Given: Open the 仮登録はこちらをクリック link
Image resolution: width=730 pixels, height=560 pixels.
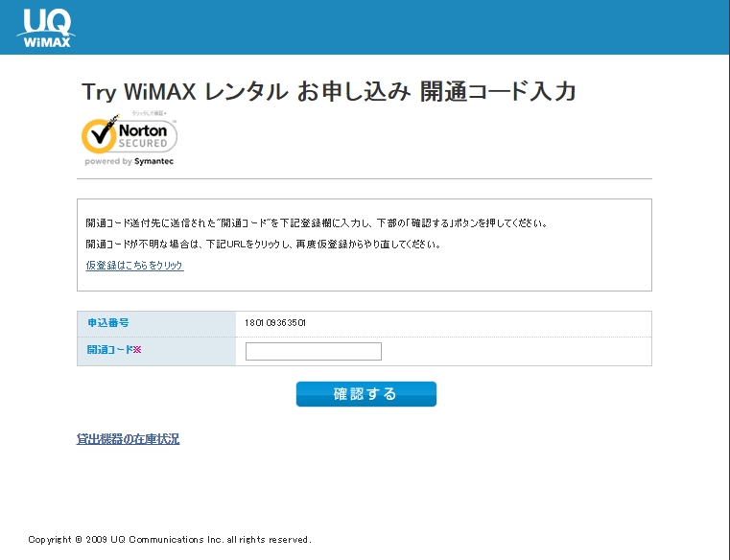Looking at the screenshot, I should [x=134, y=266].
